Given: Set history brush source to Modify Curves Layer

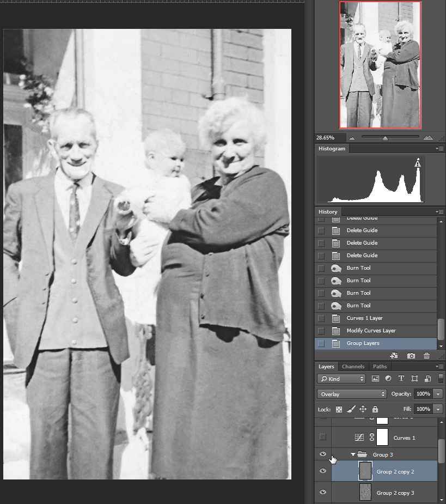Looking at the screenshot, I should pos(321,331).
